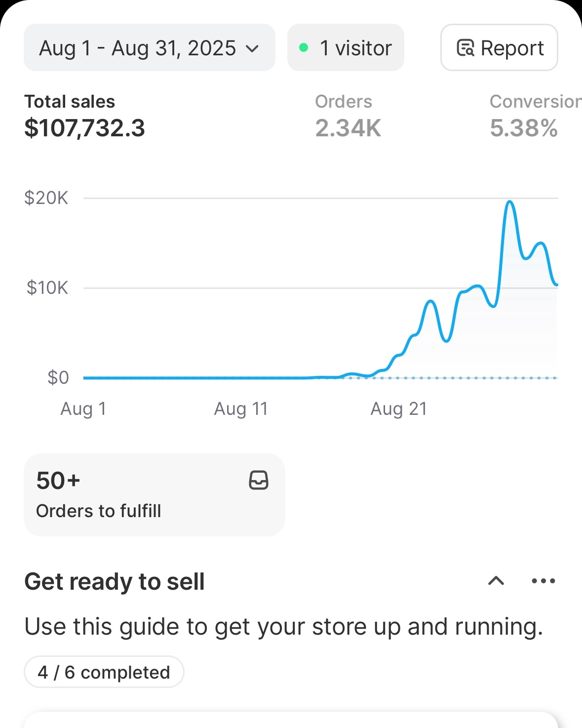Click the report magnifier icon
The width and height of the screenshot is (582, 728).
(466, 48)
